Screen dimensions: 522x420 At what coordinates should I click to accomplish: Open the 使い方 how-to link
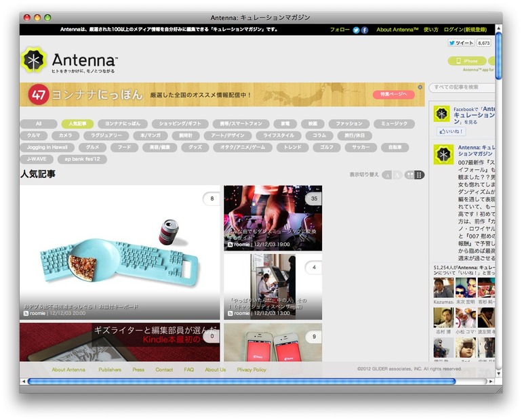click(x=430, y=30)
